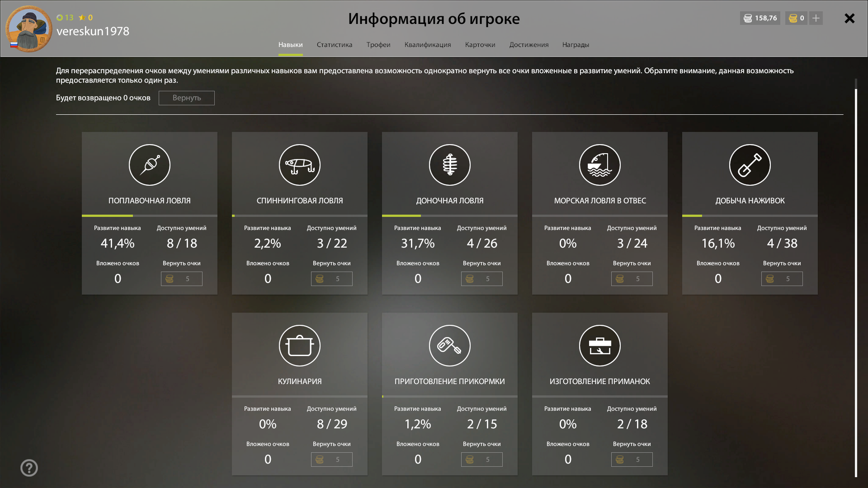The image size is (868, 488).
Task: Switch to the Статистика tab
Action: point(334,45)
